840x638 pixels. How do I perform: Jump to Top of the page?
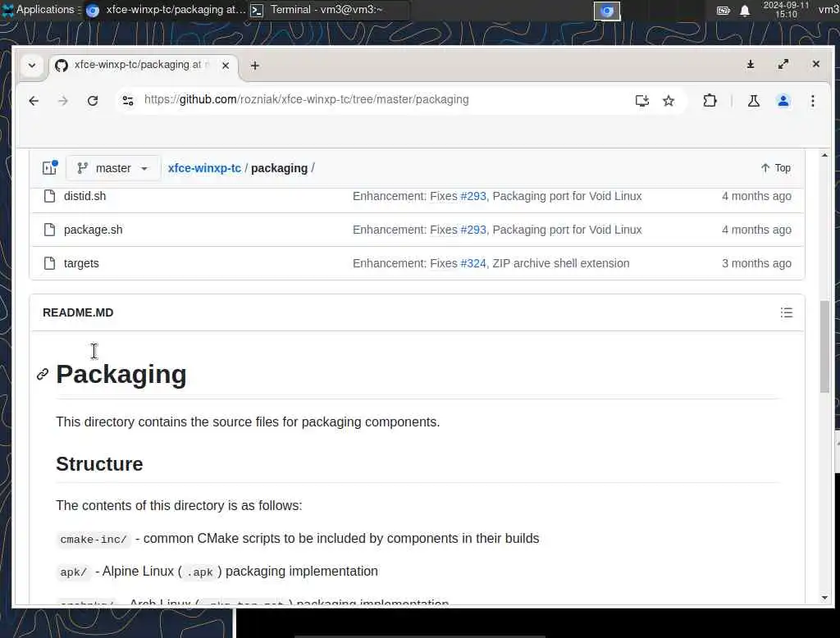[776, 168]
